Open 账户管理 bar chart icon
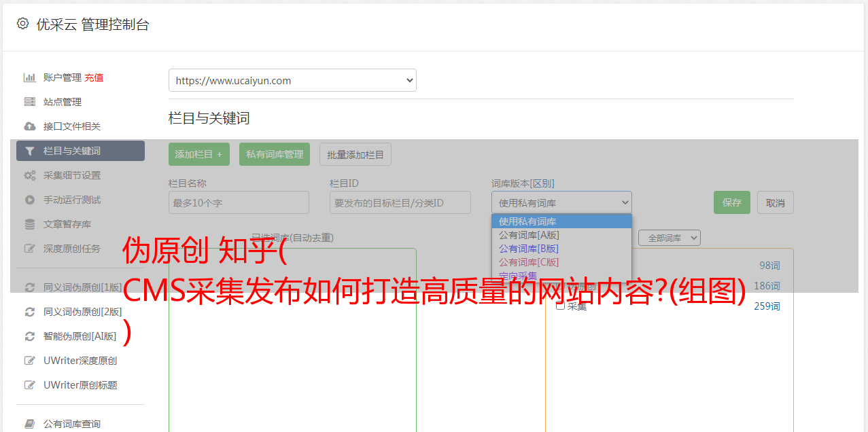 pyautogui.click(x=29, y=77)
